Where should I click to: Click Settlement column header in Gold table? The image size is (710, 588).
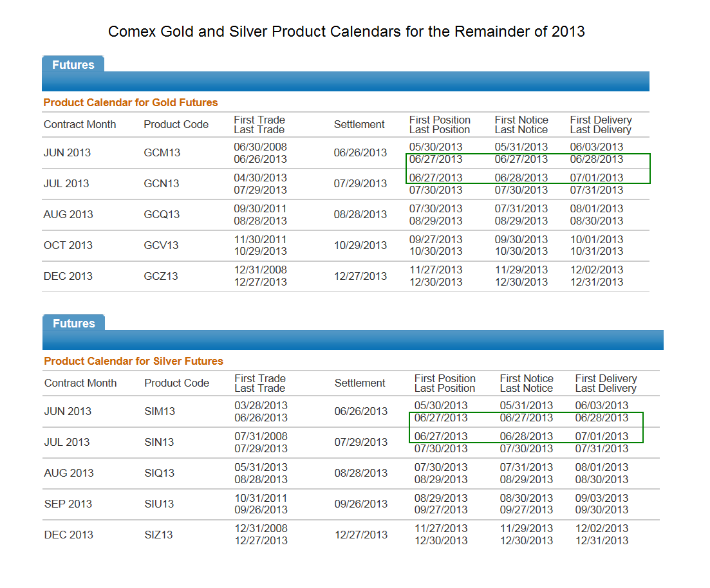(359, 124)
